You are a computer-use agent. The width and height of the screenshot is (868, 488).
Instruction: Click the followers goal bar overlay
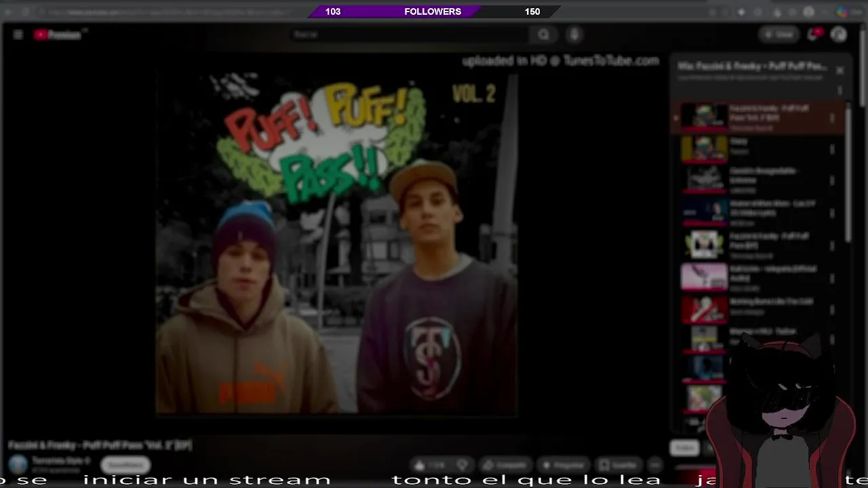click(x=433, y=12)
